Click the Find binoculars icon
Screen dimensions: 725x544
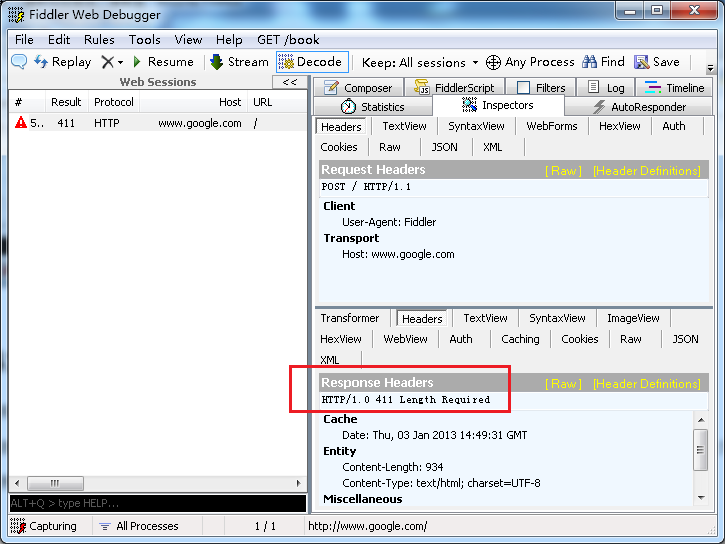coord(589,62)
